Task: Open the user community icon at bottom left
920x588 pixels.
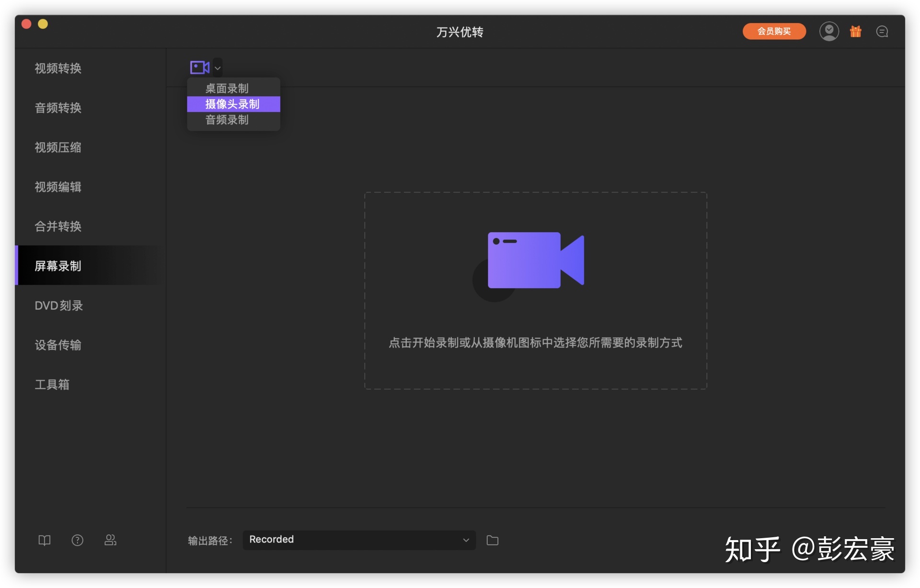Action: [x=111, y=540]
